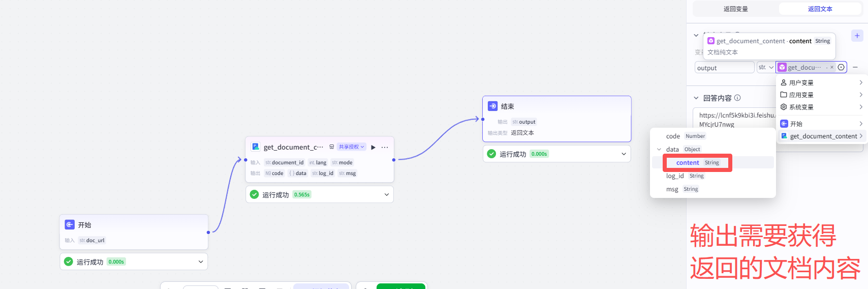
Task: Remove the output variable with minus icon
Action: (855, 67)
